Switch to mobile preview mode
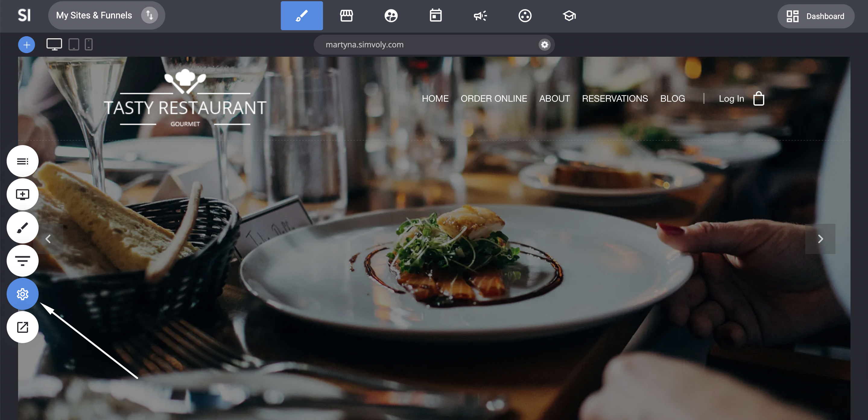 coord(89,44)
